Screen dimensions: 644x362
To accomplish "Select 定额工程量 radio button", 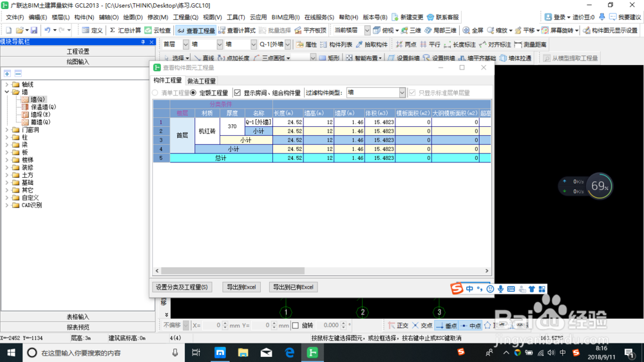I will click(193, 93).
